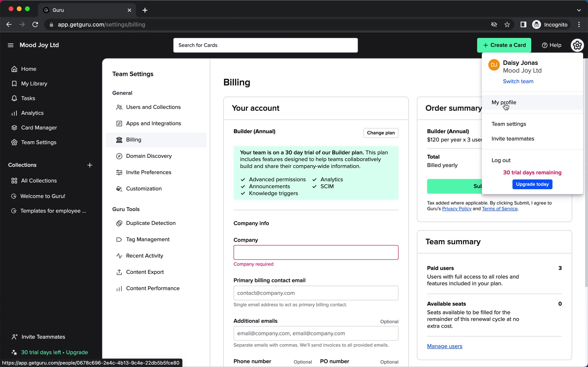This screenshot has width=588, height=367.
Task: Open Duplicate Detection tool
Action: click(151, 223)
